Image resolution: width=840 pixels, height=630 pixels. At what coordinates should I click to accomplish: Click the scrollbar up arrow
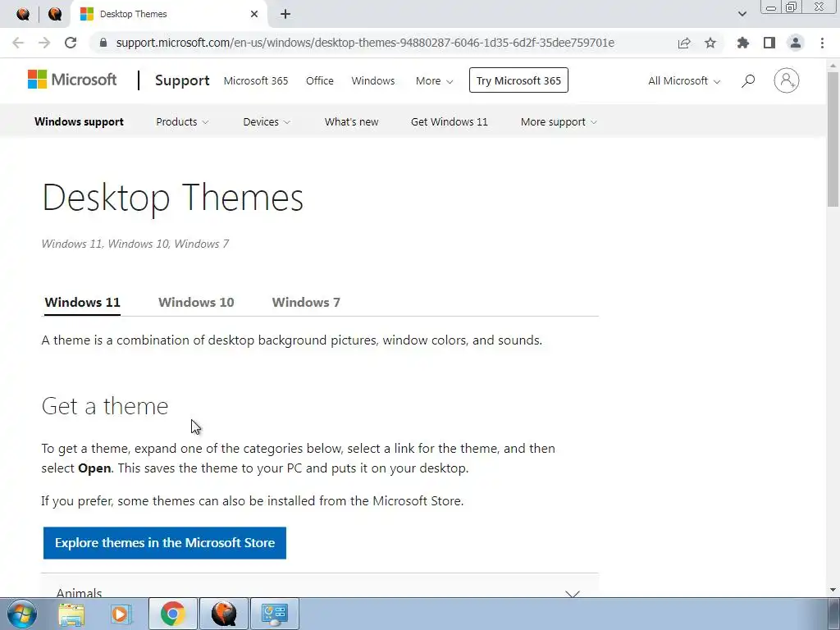(x=833, y=66)
